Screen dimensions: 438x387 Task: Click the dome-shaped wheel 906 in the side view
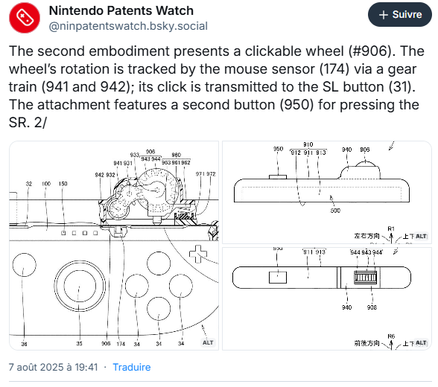coord(365,164)
